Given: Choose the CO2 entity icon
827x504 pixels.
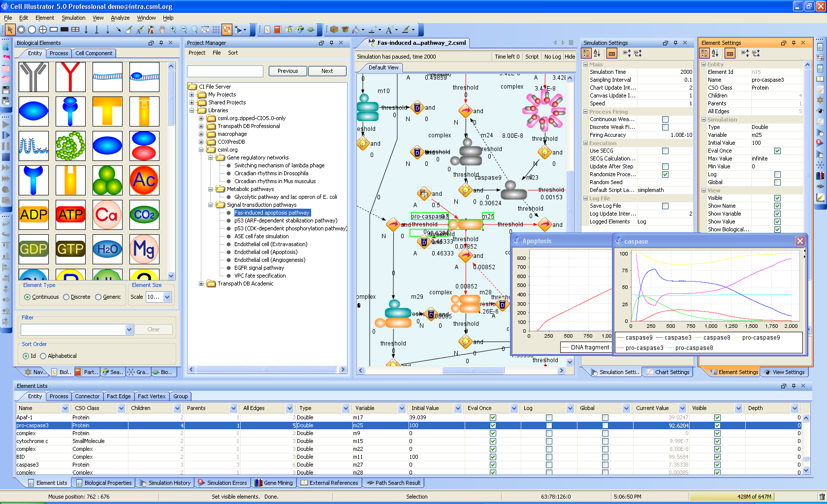Looking at the screenshot, I should pos(144,215).
